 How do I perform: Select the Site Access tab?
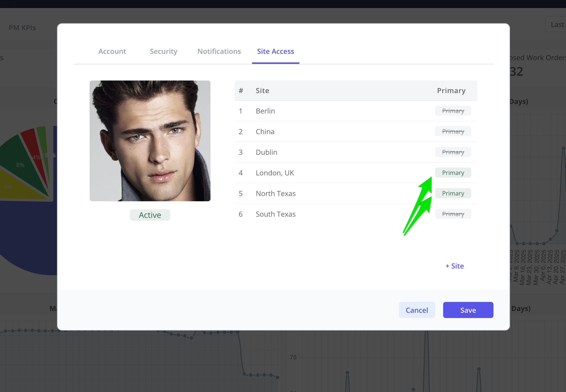coord(275,51)
